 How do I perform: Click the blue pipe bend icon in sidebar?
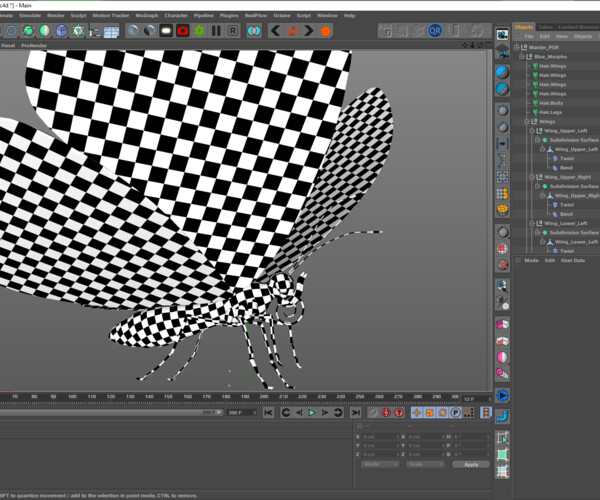point(502,416)
